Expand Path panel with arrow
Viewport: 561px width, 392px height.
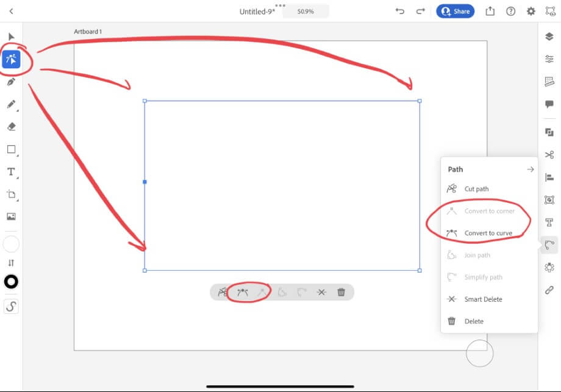click(x=531, y=169)
